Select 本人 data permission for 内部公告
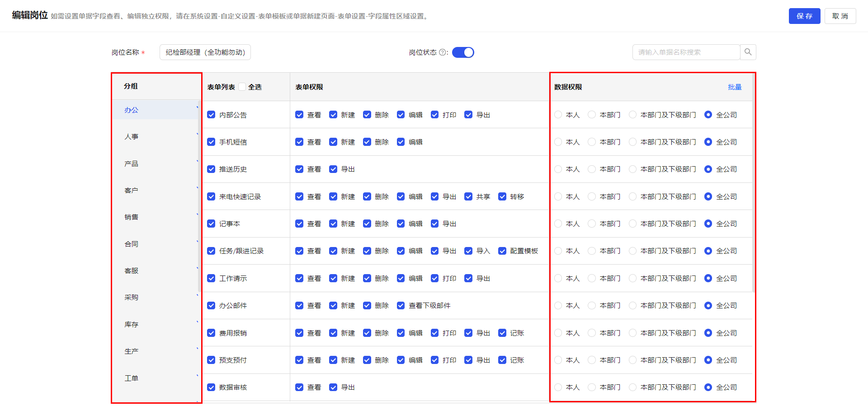 click(558, 115)
